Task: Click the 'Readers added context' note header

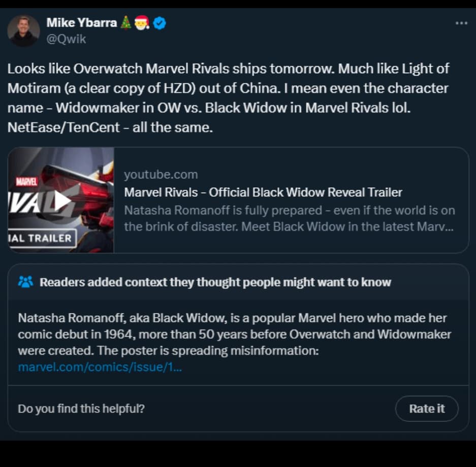Action: (x=215, y=282)
